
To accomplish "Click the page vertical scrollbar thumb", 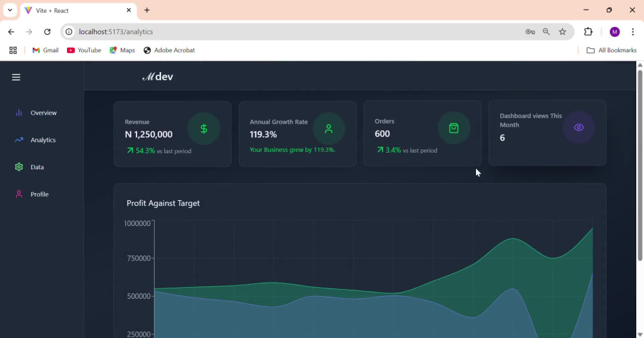I will [640, 165].
